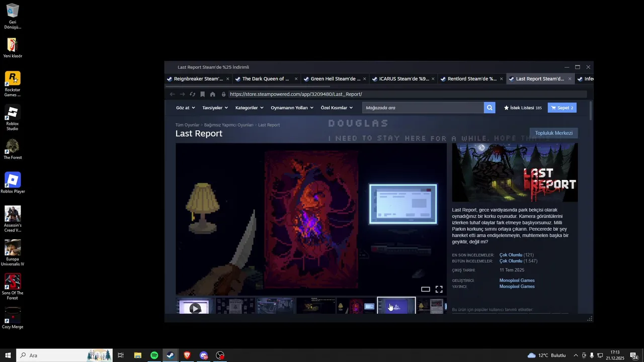Open the Sepet cart button
This screenshot has height=362, width=644.
coord(562,108)
